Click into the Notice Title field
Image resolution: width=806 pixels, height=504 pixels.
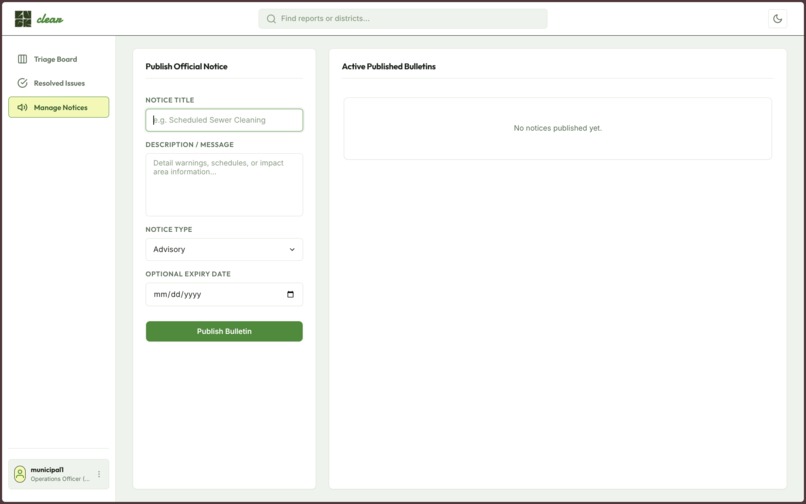224,120
